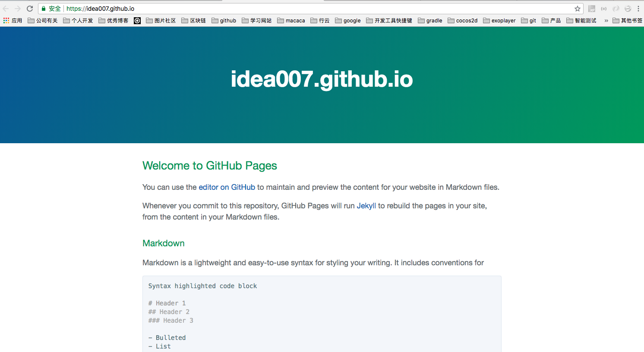The height and width of the screenshot is (352, 644).
Task: Open the 开发工具快捷键 bookmark folder
Action: pyautogui.click(x=389, y=20)
